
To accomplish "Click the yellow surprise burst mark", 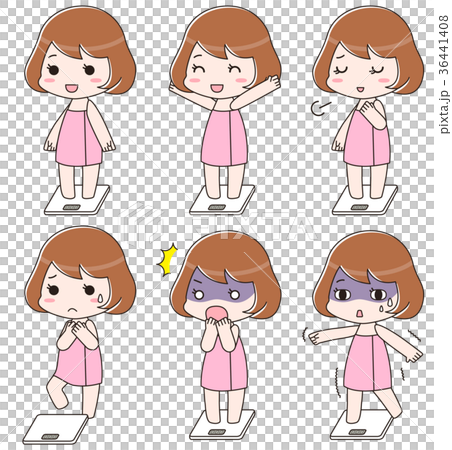I will point(167,260).
